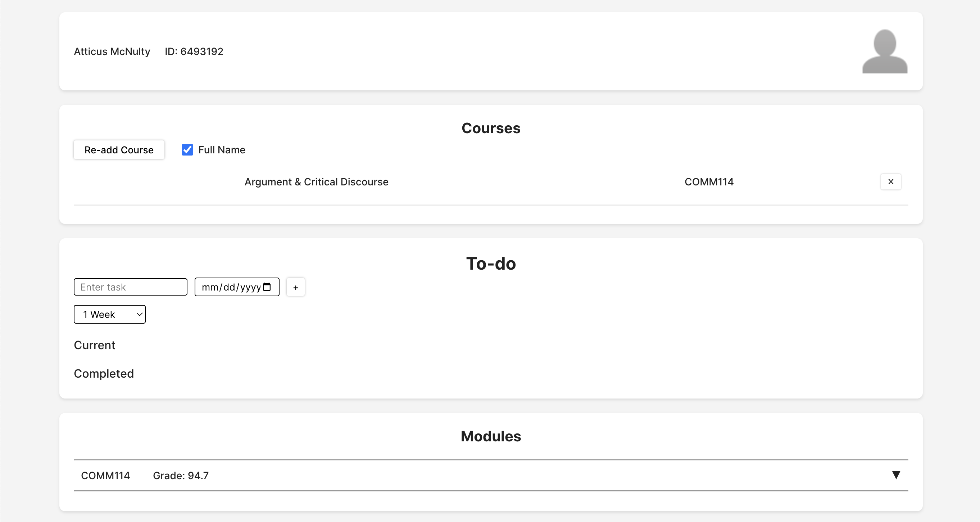Click the ID: 6493192 text
This screenshot has height=522, width=980.
pyautogui.click(x=194, y=51)
